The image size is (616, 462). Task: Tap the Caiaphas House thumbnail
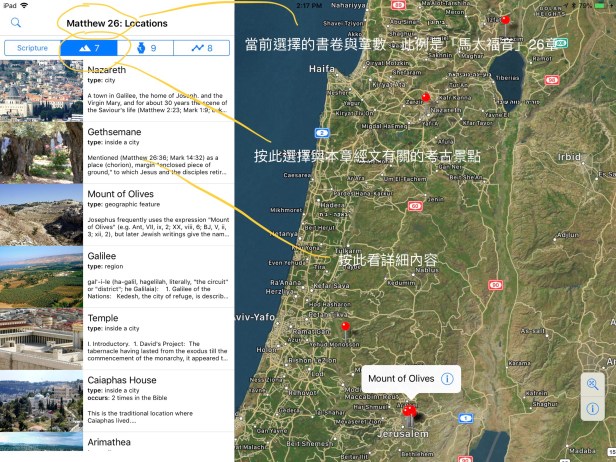pos(41,400)
